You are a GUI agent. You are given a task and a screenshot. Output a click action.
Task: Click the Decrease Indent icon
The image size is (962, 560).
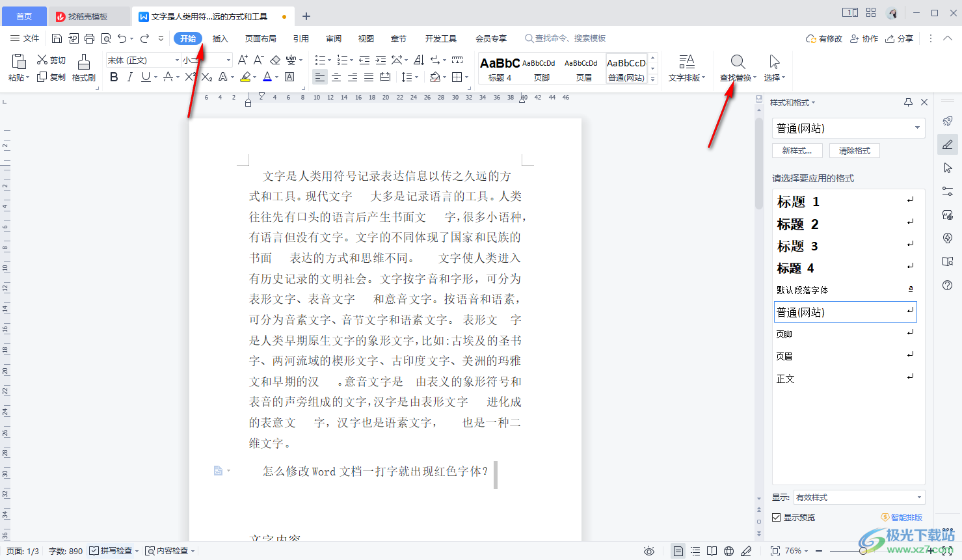[x=364, y=60]
